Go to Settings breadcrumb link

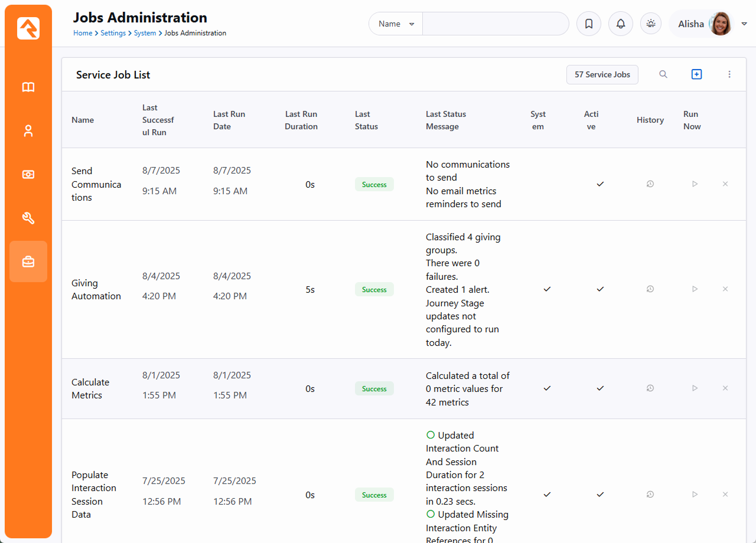pyautogui.click(x=113, y=34)
